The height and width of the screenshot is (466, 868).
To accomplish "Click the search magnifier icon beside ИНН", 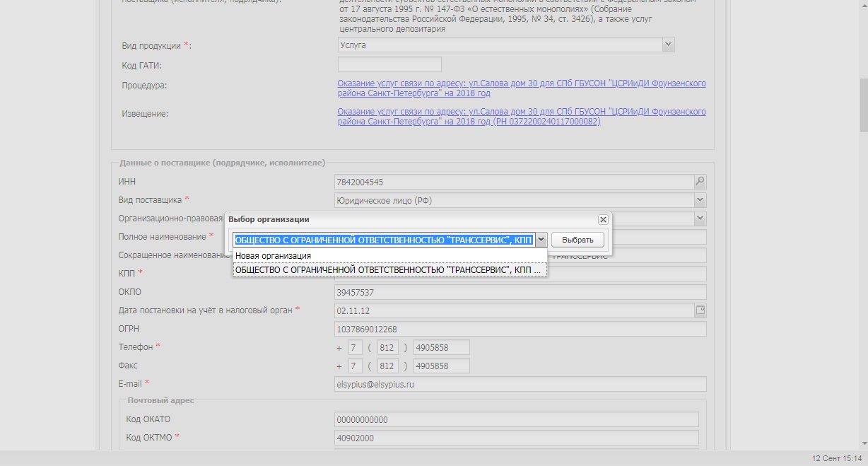I will tap(700, 182).
